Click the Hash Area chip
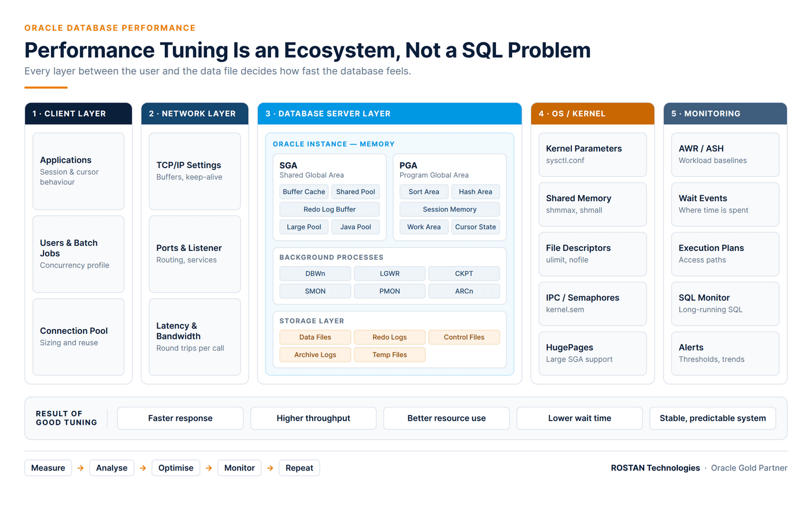 476,192
